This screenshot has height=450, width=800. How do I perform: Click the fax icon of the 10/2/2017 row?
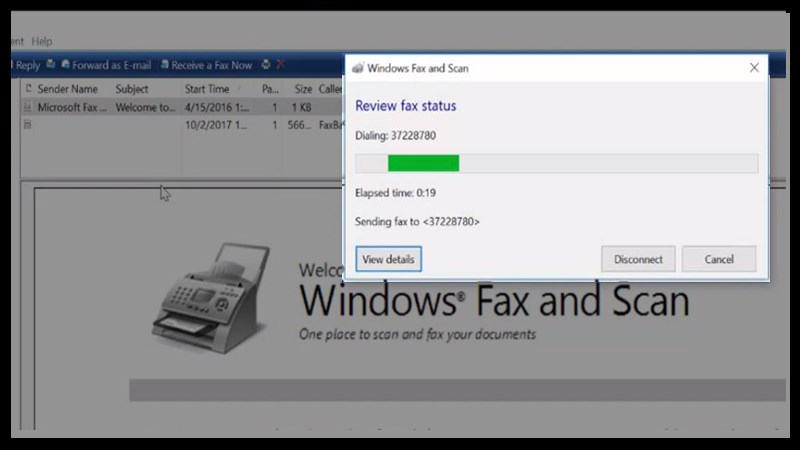click(28, 124)
